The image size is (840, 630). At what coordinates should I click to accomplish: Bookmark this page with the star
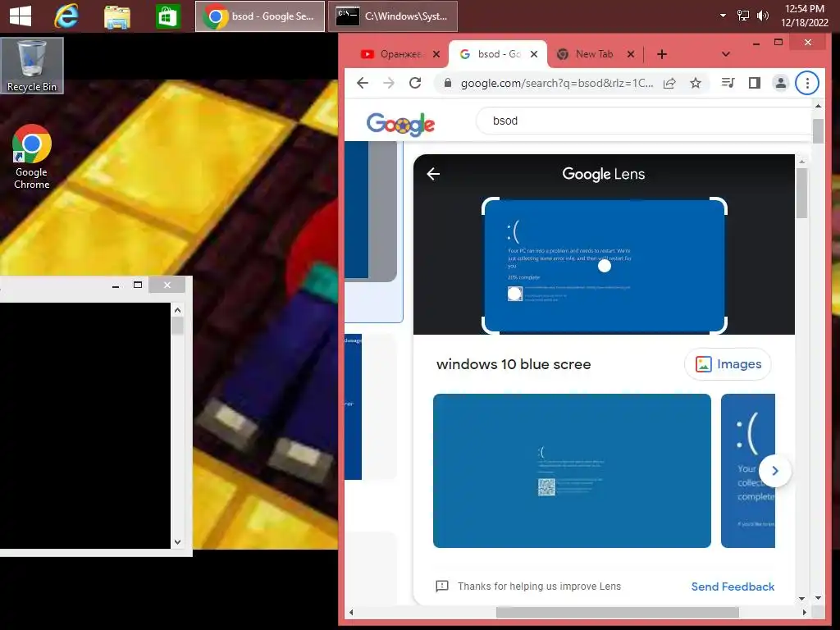[696, 83]
